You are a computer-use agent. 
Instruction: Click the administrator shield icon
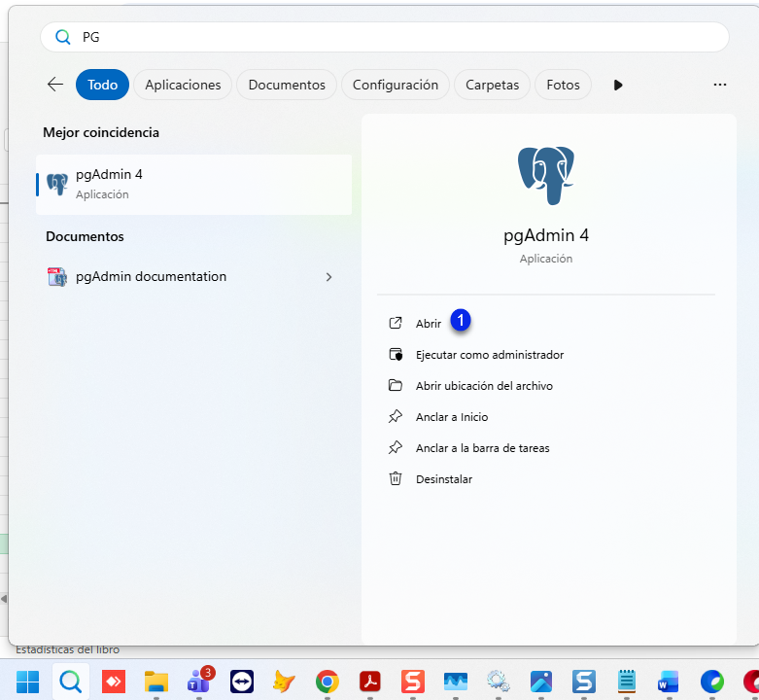click(396, 354)
